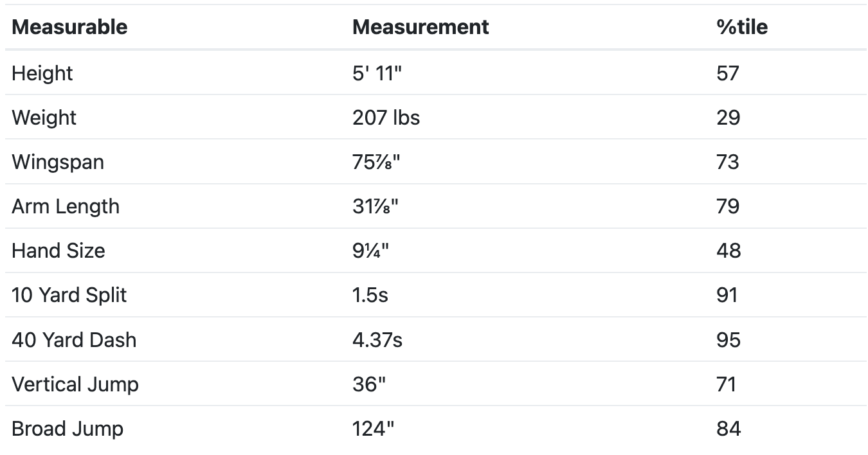Select the Broad Jump row label
This screenshot has height=455, width=868.
[x=68, y=429]
